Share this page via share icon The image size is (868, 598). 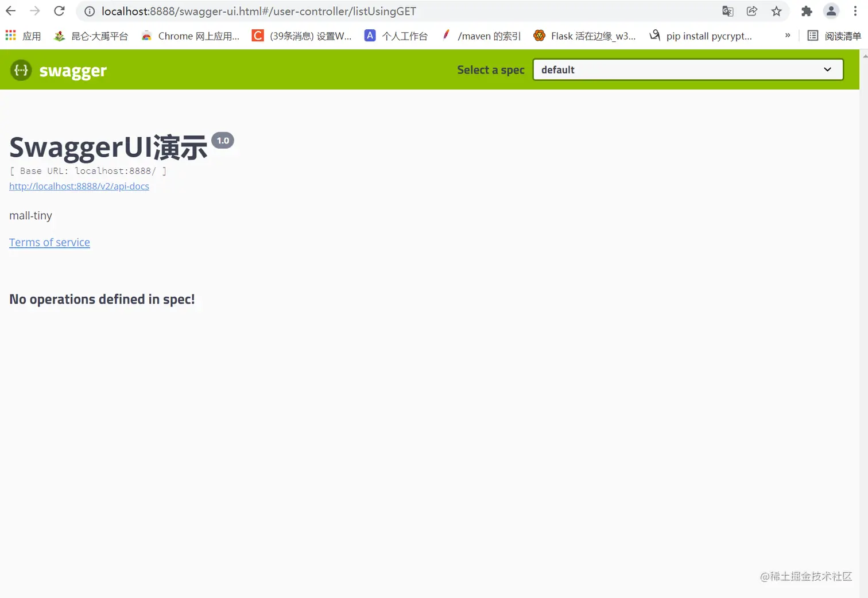click(x=752, y=11)
